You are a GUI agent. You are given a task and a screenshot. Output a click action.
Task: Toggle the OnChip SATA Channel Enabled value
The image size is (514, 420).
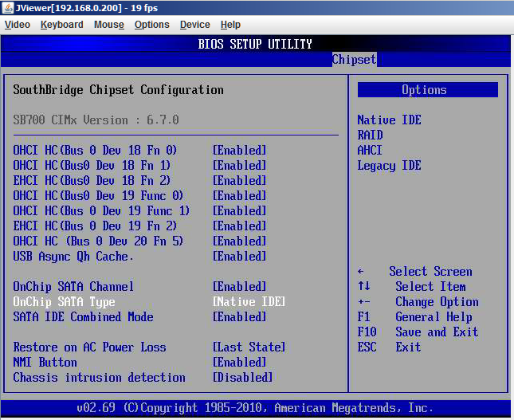coord(239,287)
